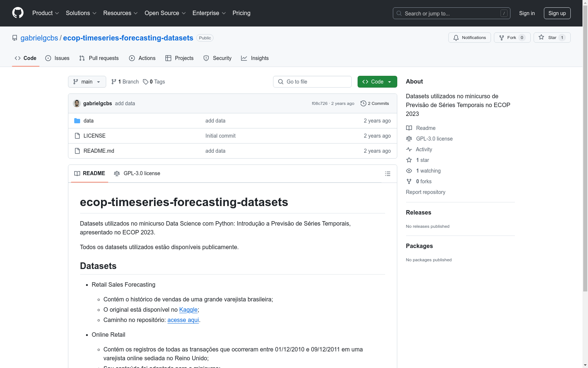Screen dimensions: 588x368
Task: Go to the Pricing page
Action: (241, 13)
